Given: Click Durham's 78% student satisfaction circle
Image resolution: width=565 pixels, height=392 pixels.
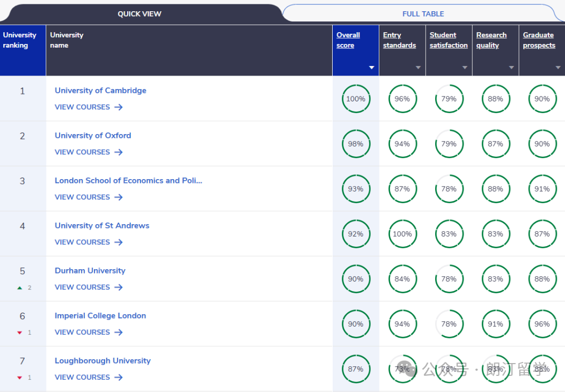Looking at the screenshot, I should (x=449, y=279).
